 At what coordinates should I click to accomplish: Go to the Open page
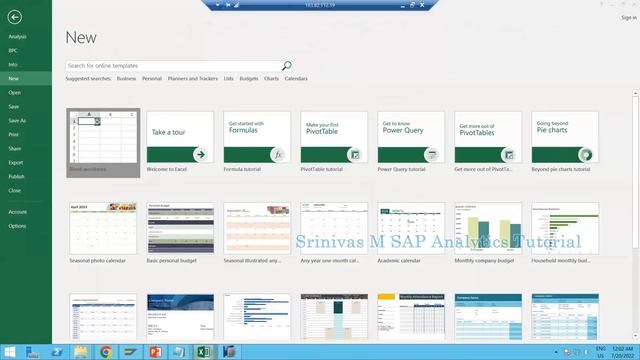(x=14, y=93)
